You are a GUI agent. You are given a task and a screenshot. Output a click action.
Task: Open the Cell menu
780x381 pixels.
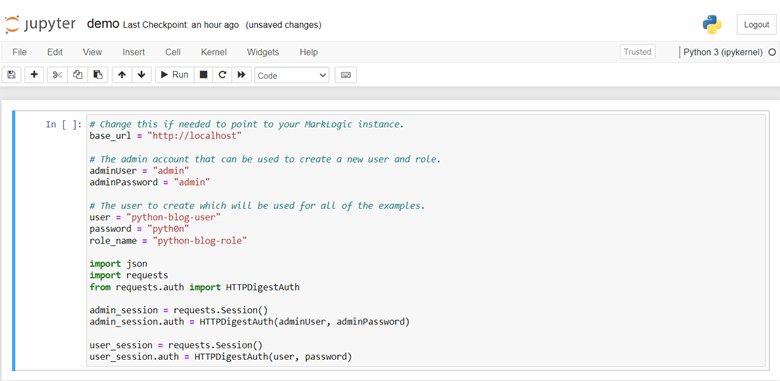pyautogui.click(x=173, y=52)
